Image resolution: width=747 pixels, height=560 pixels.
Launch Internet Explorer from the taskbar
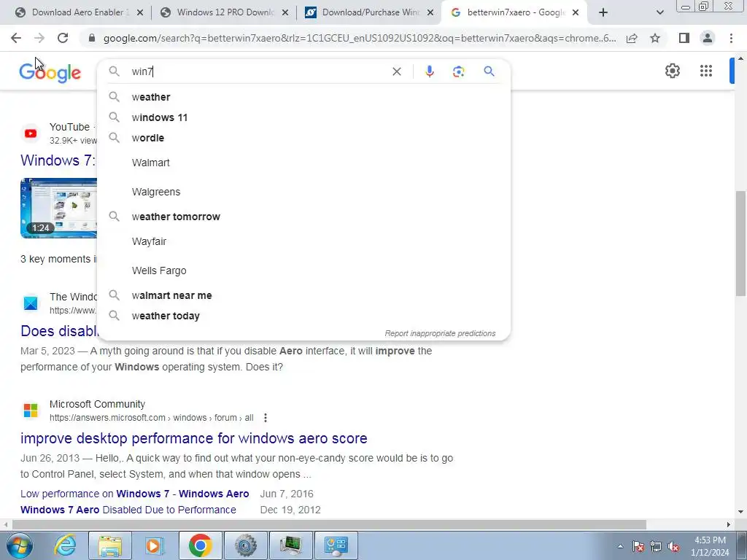pyautogui.click(x=65, y=545)
